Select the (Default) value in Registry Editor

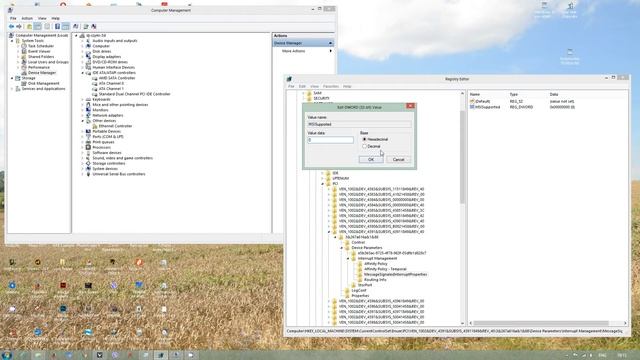[x=482, y=101]
